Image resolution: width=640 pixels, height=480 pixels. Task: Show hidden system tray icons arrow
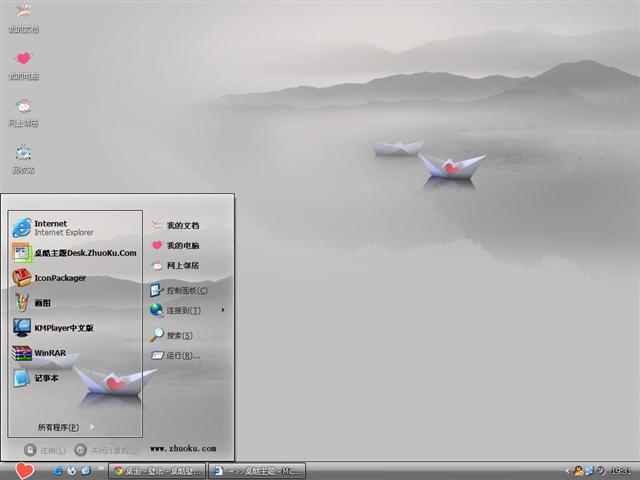click(x=567, y=471)
